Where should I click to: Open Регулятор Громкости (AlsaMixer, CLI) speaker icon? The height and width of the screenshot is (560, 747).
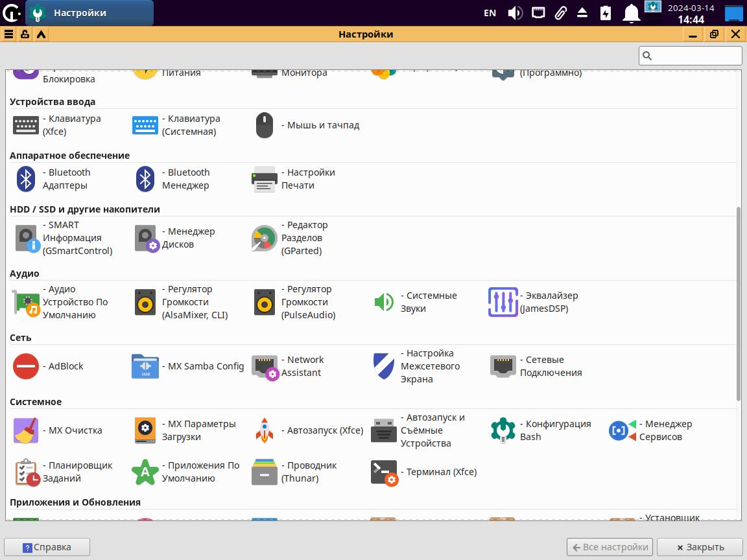tap(145, 303)
